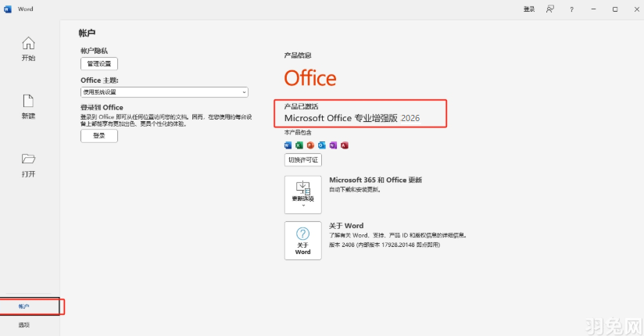Image resolution: width=644 pixels, height=336 pixels.
Task: Click the Access product icon
Action: coord(344,145)
